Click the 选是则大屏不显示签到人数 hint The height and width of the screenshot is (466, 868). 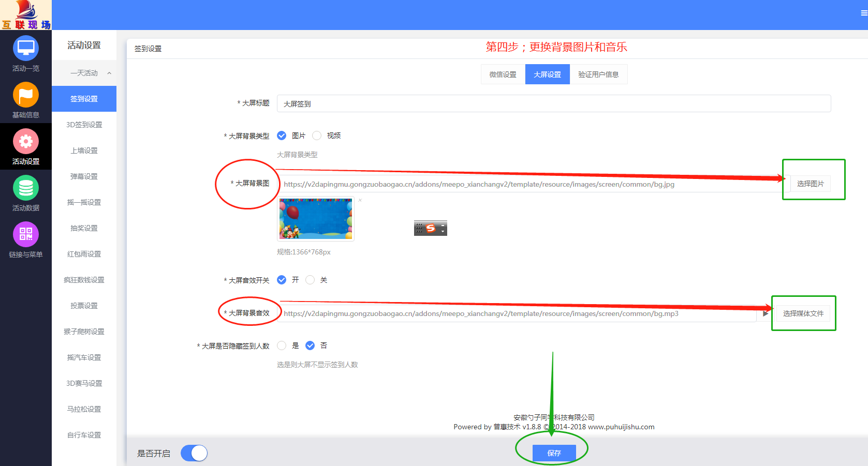(x=317, y=365)
